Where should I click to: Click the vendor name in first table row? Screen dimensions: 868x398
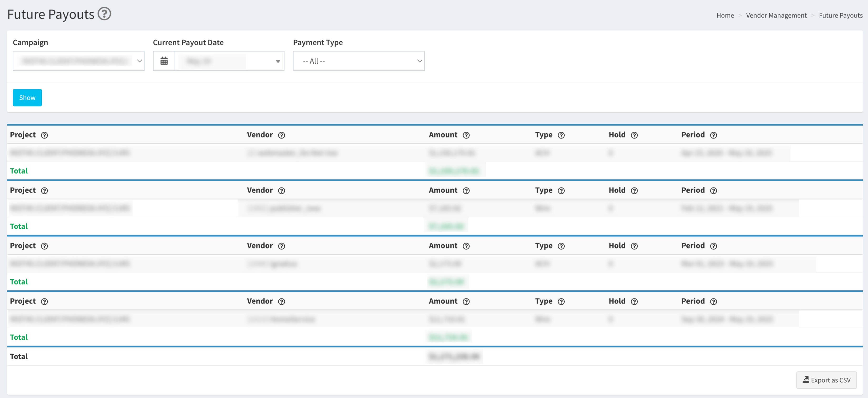(292, 153)
